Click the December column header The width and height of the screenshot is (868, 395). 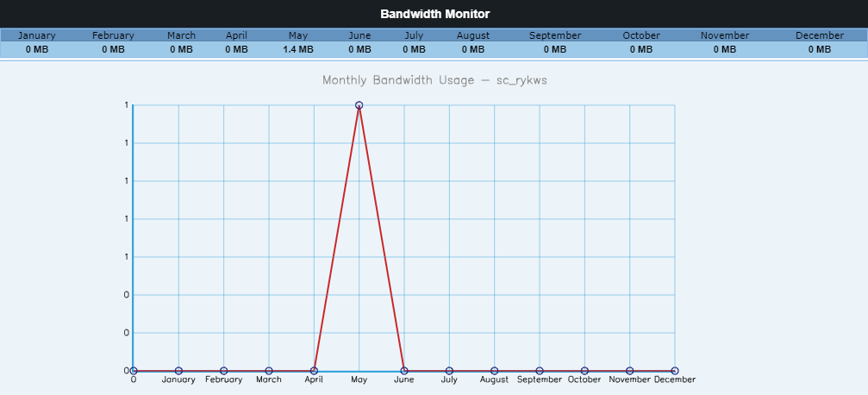(819, 35)
